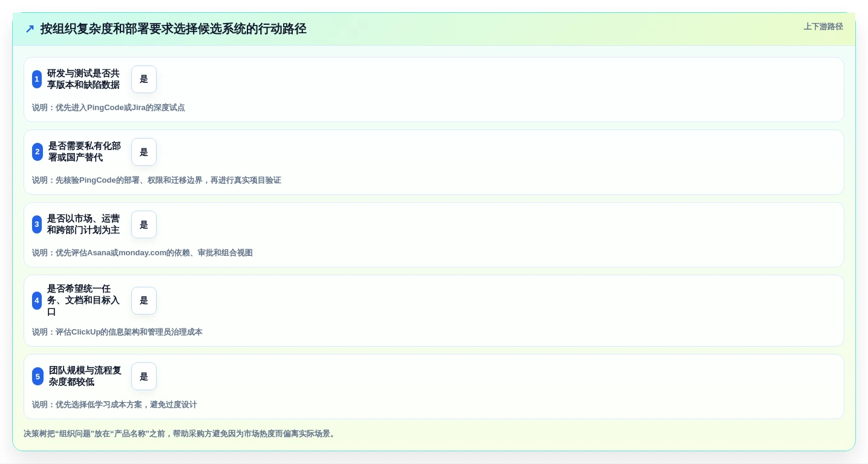
Task: Click the arrow icon beside the decision tree title
Action: pyautogui.click(x=30, y=29)
